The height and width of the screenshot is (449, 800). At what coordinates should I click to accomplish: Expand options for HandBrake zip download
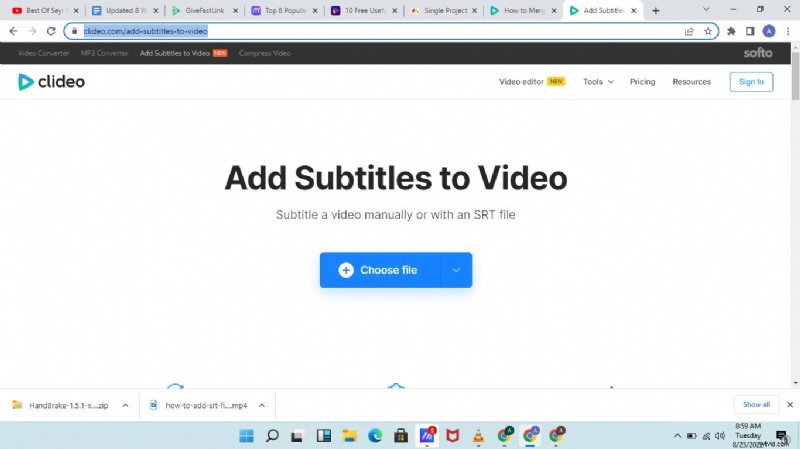[125, 405]
